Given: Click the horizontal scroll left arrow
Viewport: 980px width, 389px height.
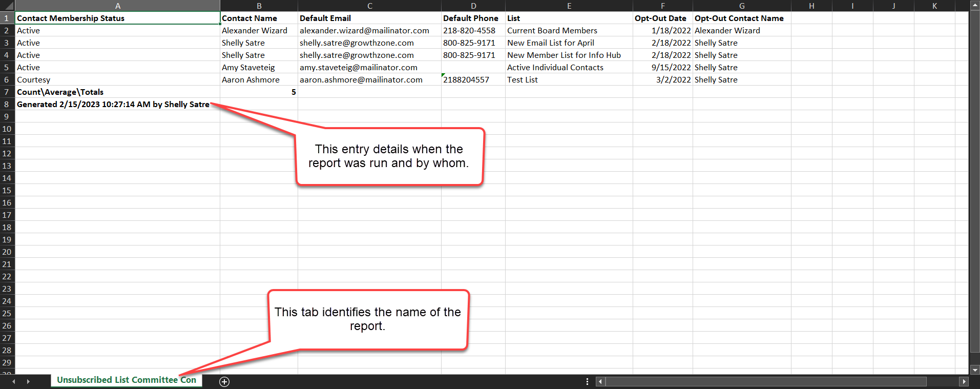Looking at the screenshot, I should click(x=600, y=381).
